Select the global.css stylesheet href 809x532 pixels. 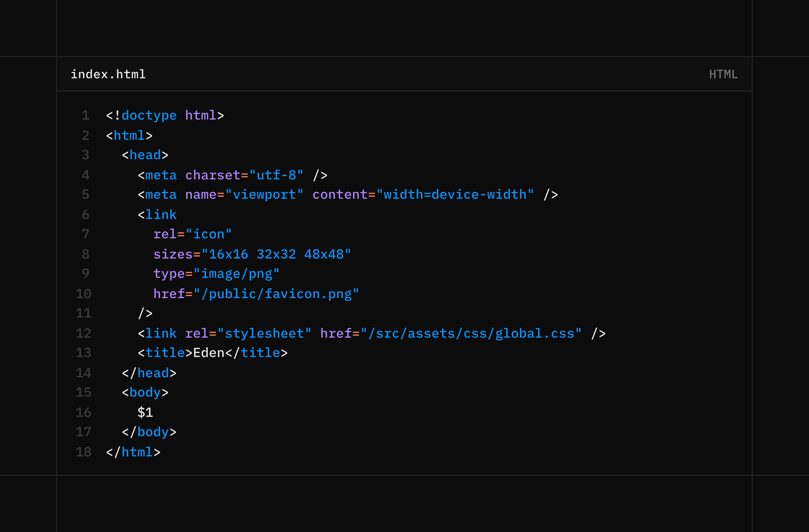click(472, 333)
